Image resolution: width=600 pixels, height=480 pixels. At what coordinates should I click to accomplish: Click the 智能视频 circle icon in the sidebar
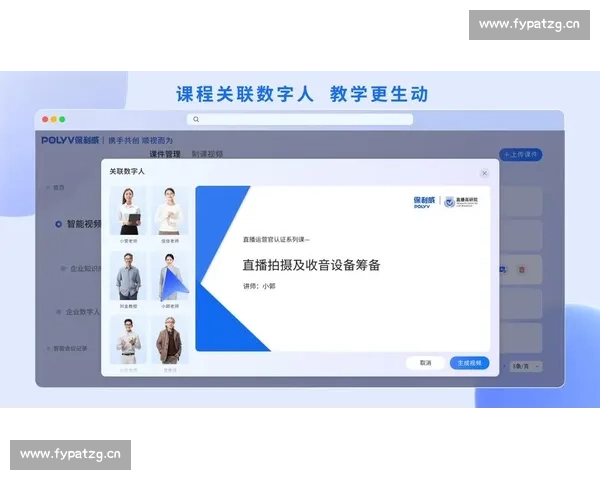click(x=59, y=224)
